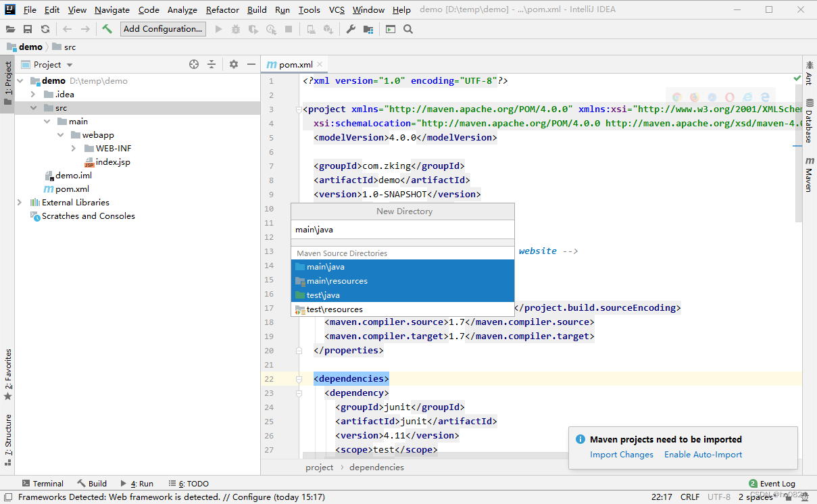The height and width of the screenshot is (504, 817).
Task: Open Project panel gear options
Action: [x=234, y=64]
